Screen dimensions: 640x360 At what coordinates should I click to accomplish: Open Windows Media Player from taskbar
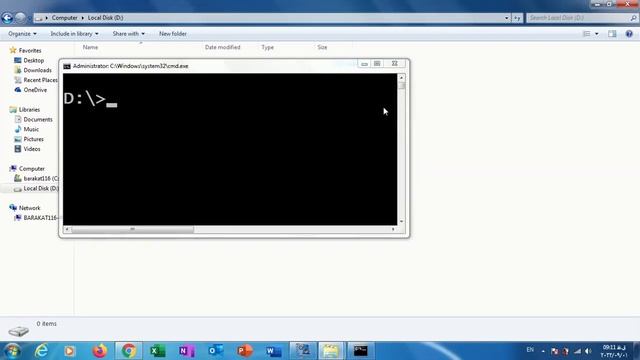coord(70,351)
